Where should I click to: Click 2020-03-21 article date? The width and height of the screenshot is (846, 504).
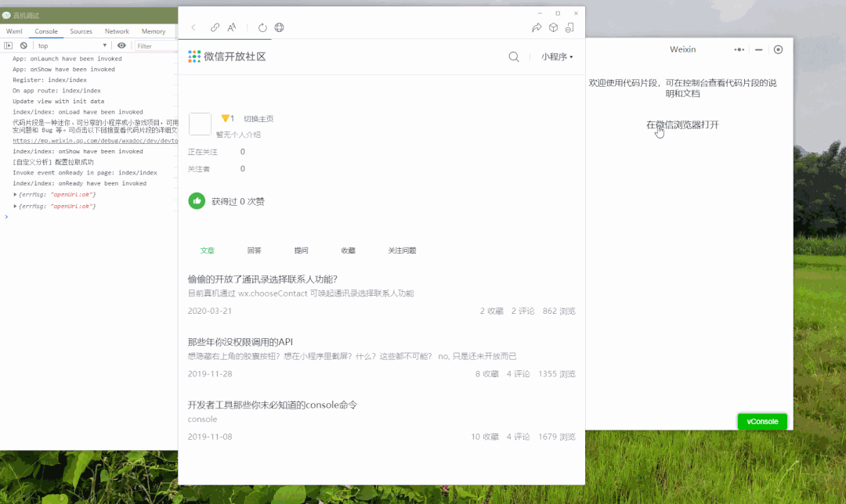210,311
